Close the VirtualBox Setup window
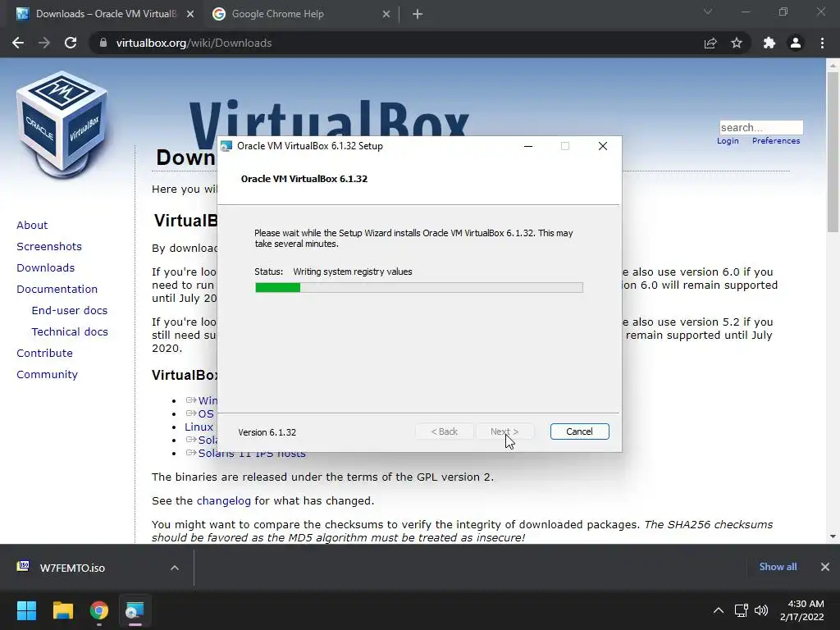This screenshot has height=630, width=840. point(603,146)
